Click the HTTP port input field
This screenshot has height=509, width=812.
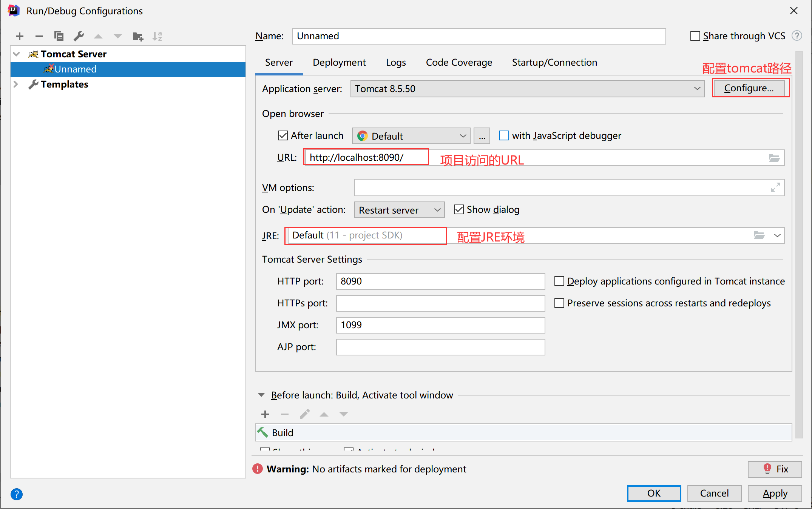click(440, 281)
